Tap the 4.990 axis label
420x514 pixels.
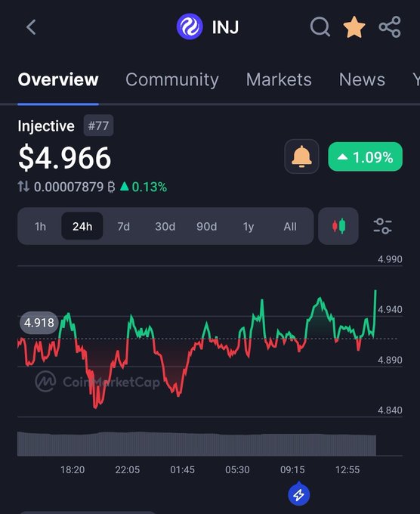[390, 259]
